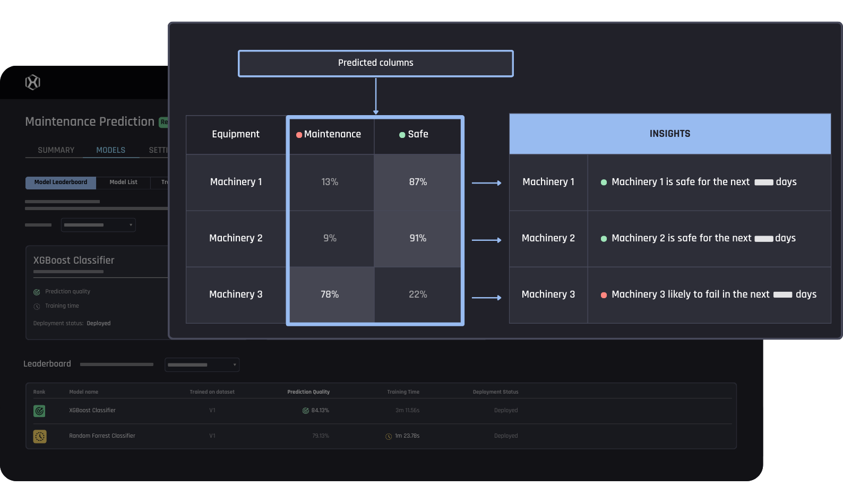Click the Model name column header
Screen dimensions: 843x504
click(84, 392)
